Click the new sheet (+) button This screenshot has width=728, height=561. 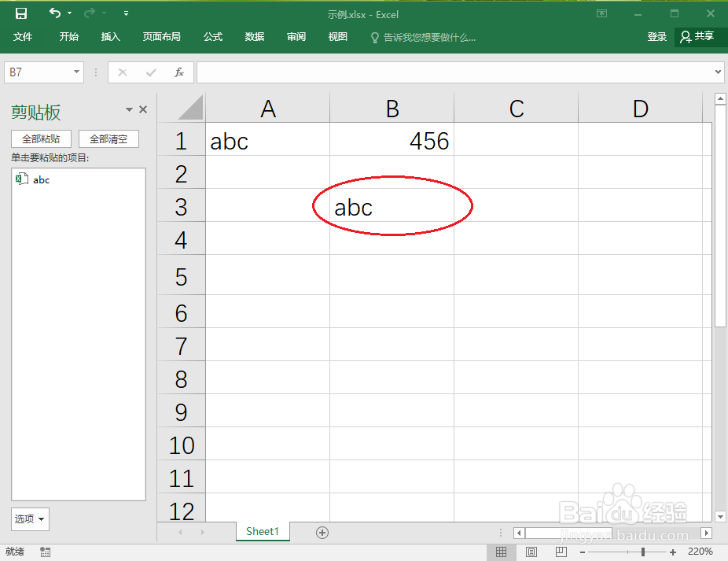pyautogui.click(x=322, y=532)
